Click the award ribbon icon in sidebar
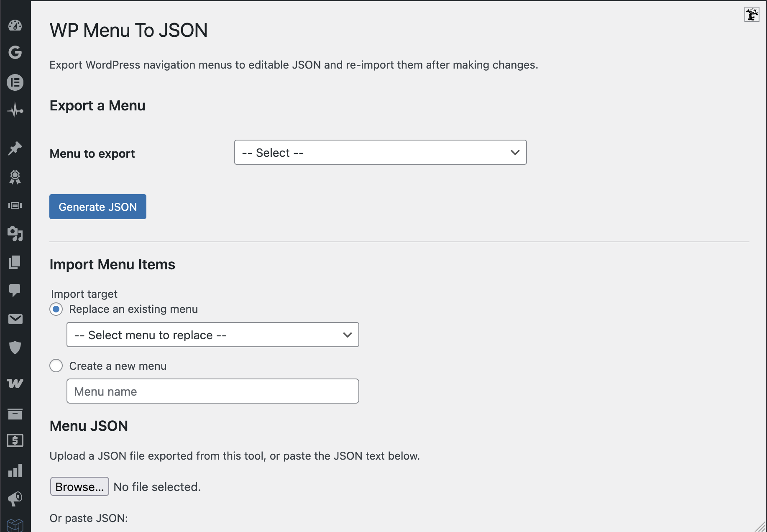The width and height of the screenshot is (767, 532). point(15,177)
